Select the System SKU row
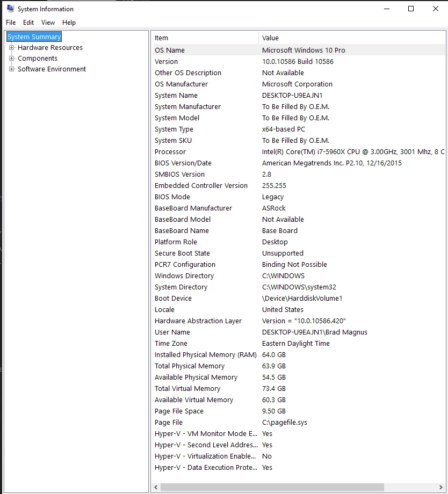The image size is (448, 494). [298, 141]
